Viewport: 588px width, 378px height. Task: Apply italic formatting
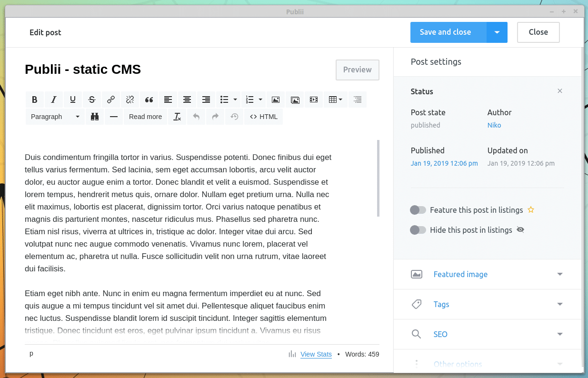pos(54,99)
